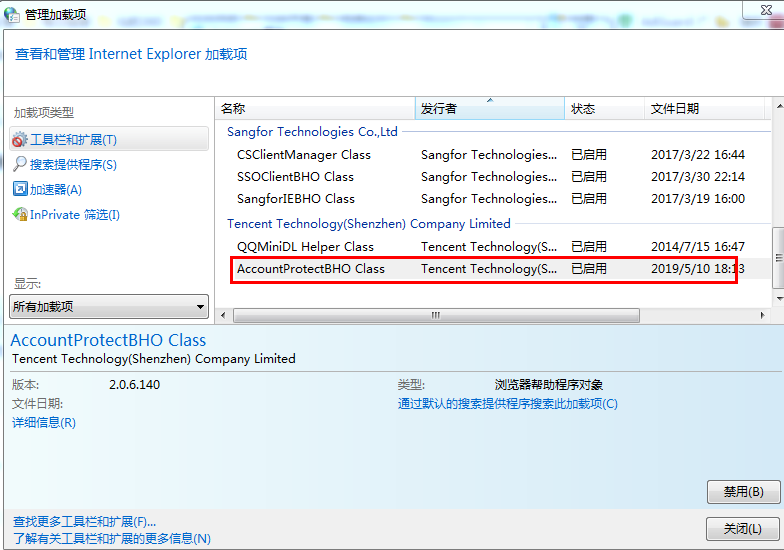Viewport: 784px width, 550px height.
Task: Open InPrivate 筛选(I) add-on type
Action: pos(74,214)
